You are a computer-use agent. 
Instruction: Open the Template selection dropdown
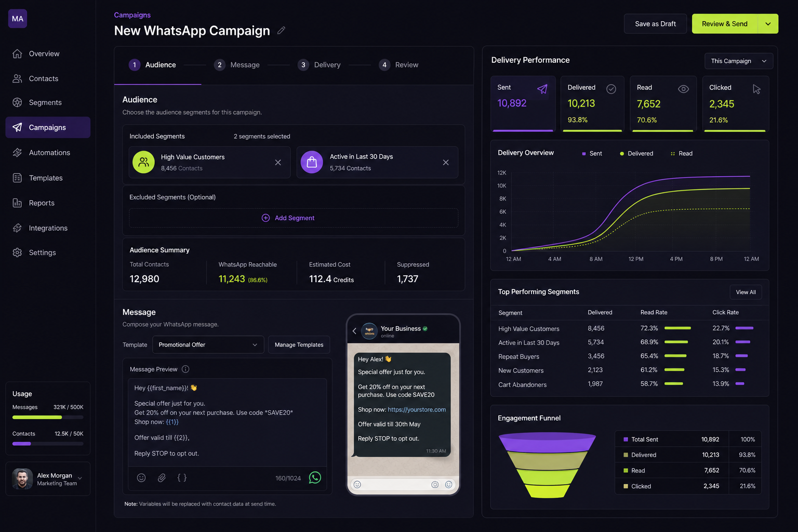(x=208, y=344)
